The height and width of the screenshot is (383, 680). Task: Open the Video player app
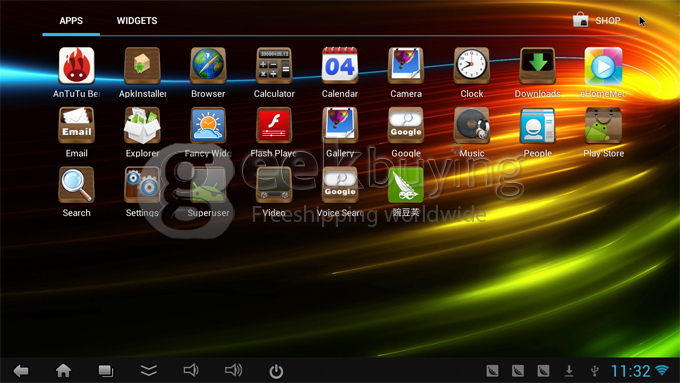click(x=274, y=185)
